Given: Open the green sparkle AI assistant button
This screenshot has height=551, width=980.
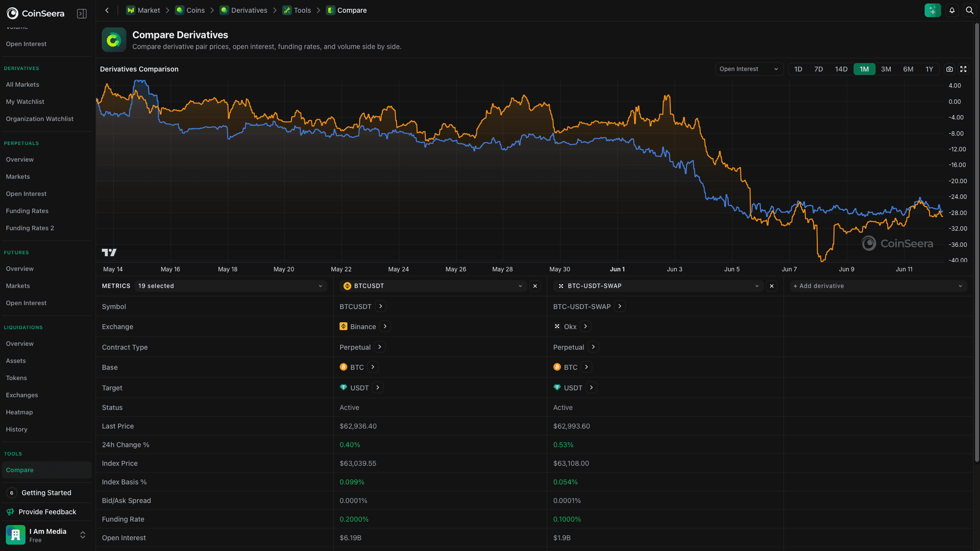Looking at the screenshot, I should 932,10.
